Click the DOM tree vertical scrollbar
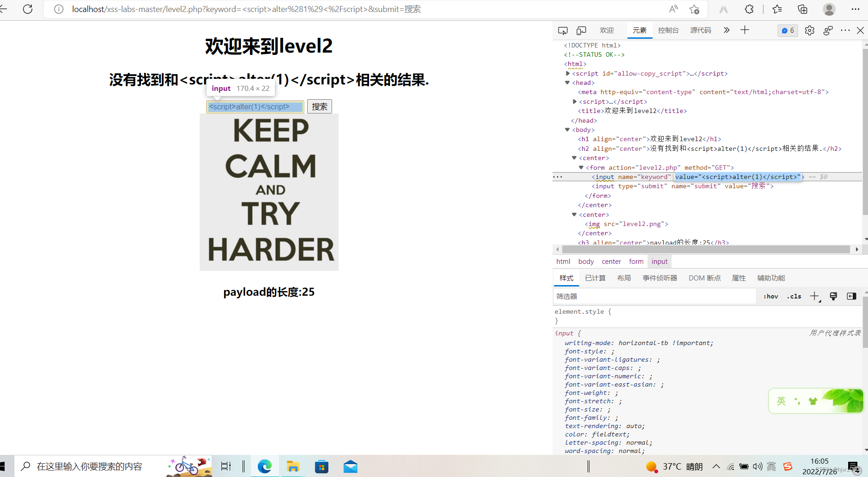The height and width of the screenshot is (477, 868). (x=865, y=131)
